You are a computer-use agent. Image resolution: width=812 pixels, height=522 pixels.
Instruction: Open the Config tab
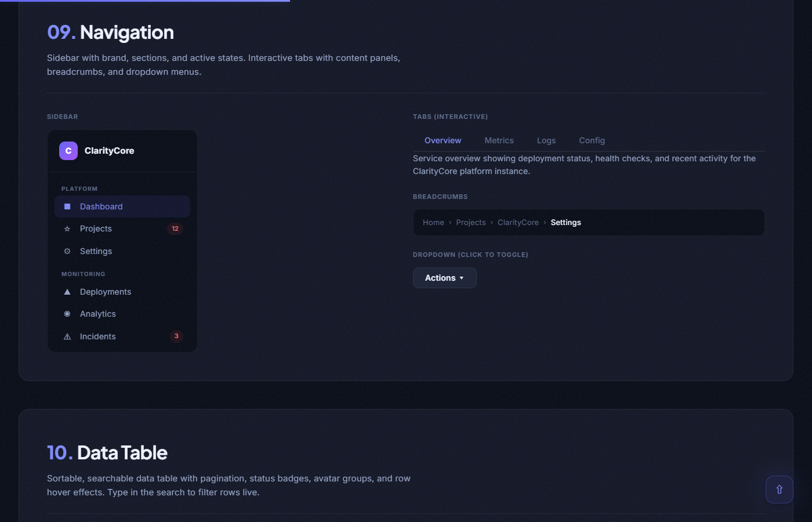tap(592, 140)
